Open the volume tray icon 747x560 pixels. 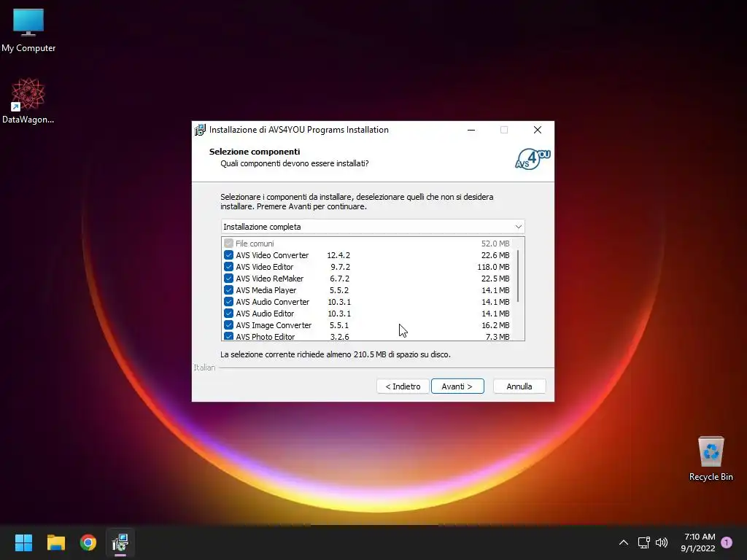coord(661,542)
